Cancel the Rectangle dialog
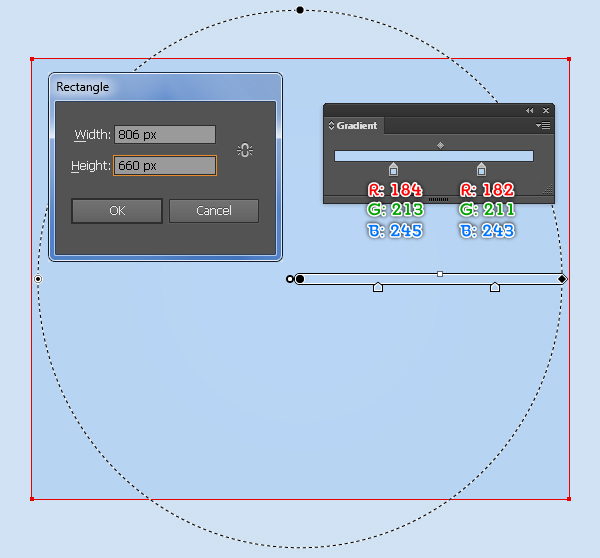This screenshot has width=600, height=558. click(x=214, y=210)
